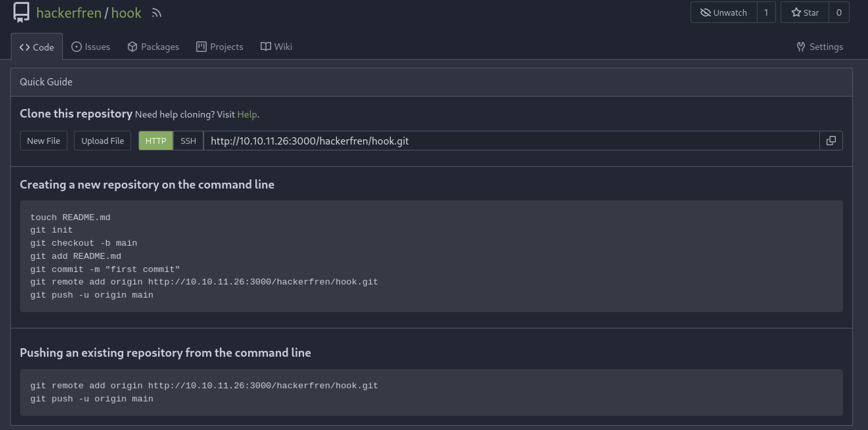
Task: Open the hackerfren owner link
Action: tap(69, 13)
